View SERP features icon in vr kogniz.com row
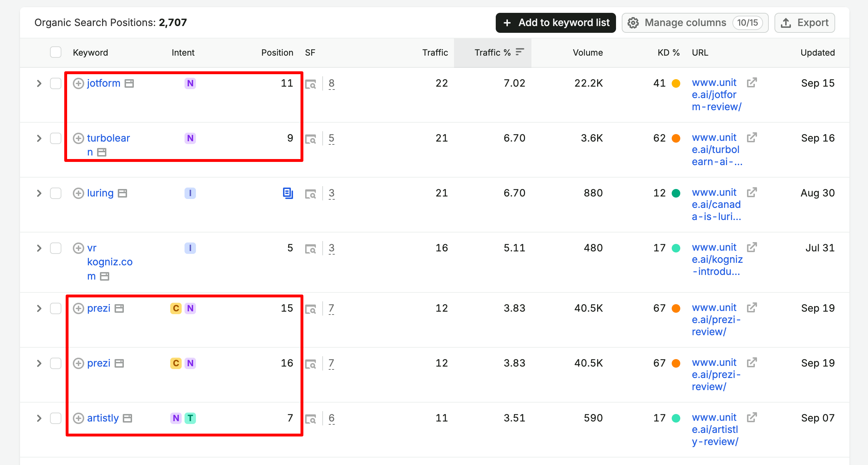 (x=311, y=249)
